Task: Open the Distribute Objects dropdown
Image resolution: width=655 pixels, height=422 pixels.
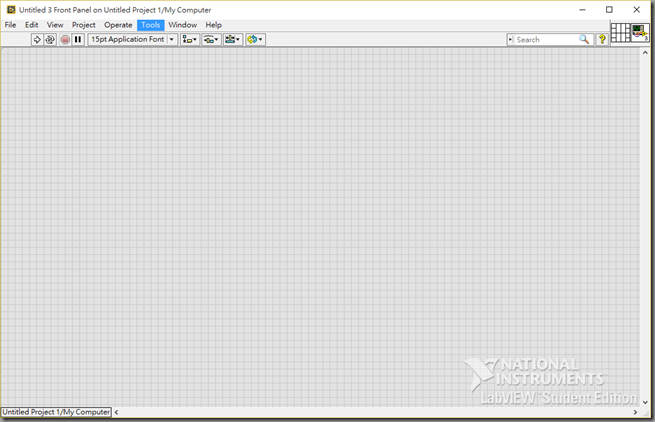Action: 211,40
